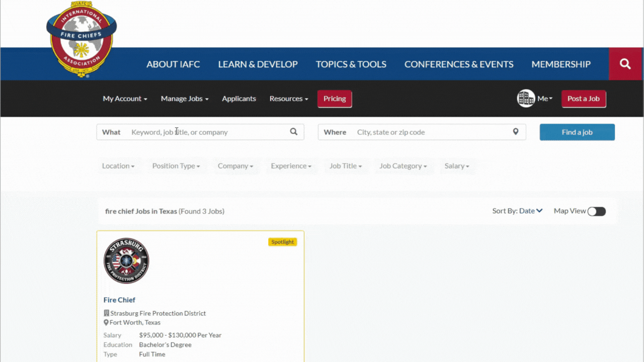Screen dimensions: 644x362
Task: Expand the Salary filter dropdown
Action: pyautogui.click(x=457, y=166)
